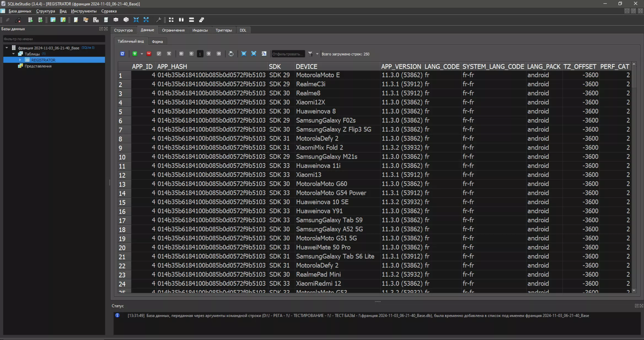Sort by the DEVICE column header

pos(337,67)
